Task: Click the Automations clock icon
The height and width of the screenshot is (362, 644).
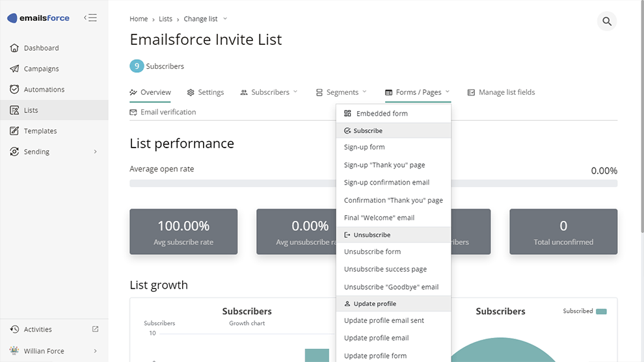Action: pyautogui.click(x=14, y=89)
